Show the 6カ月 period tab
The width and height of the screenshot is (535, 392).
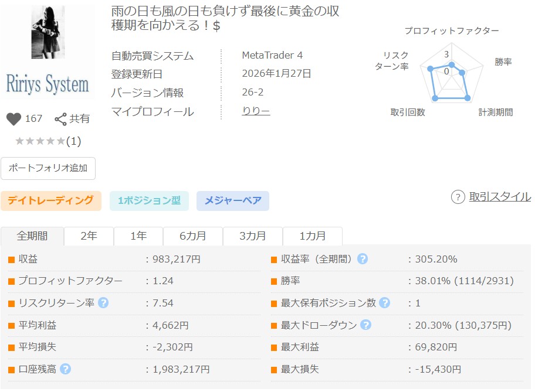pyautogui.click(x=193, y=236)
